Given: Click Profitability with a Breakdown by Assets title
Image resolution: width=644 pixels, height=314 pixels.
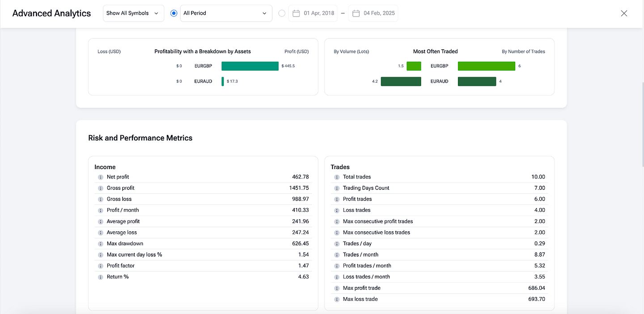Looking at the screenshot, I should [x=203, y=51].
